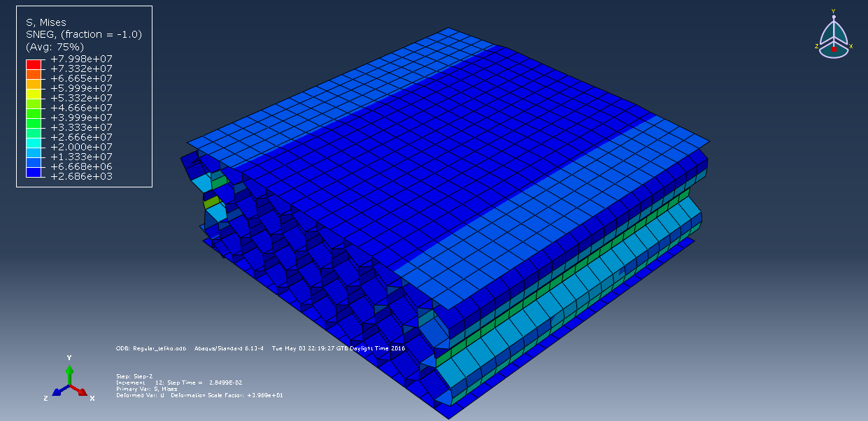Screen dimensions: 868x421
Task: Click the maximum legend value +7.998e+07
Action: pyautogui.click(x=81, y=59)
